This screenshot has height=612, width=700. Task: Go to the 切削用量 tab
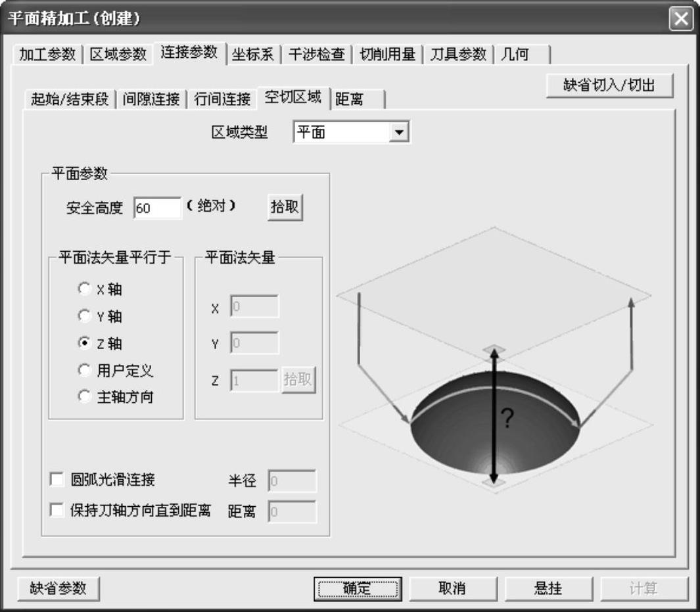pos(387,55)
